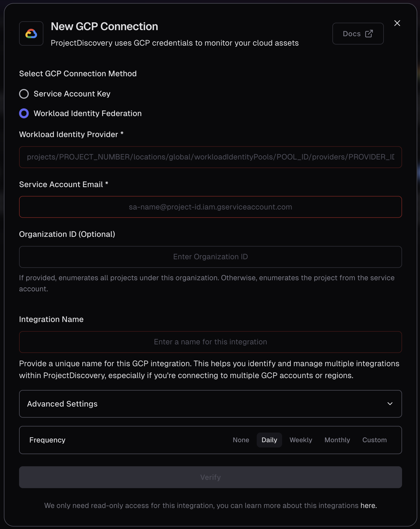Click the X icon to dismiss the dialog
The width and height of the screenshot is (420, 529).
(397, 23)
